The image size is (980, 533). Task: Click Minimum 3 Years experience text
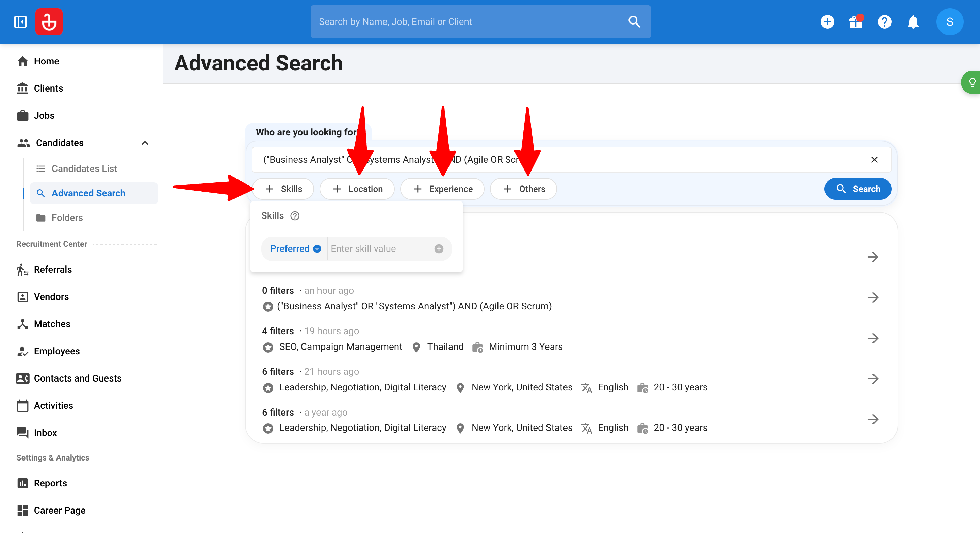click(x=525, y=346)
